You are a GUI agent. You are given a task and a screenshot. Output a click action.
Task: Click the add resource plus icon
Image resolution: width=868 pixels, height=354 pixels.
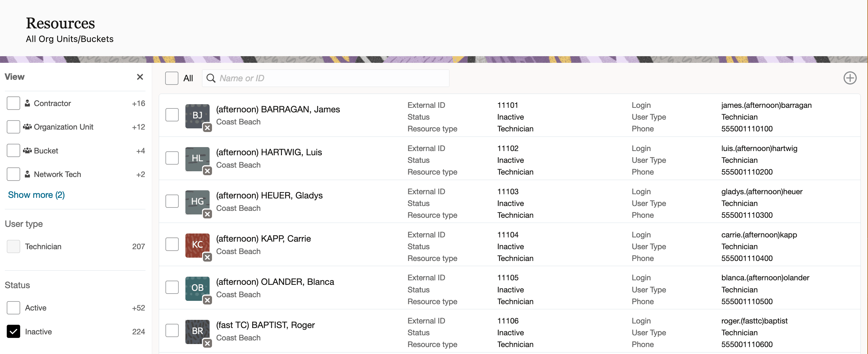pos(850,78)
